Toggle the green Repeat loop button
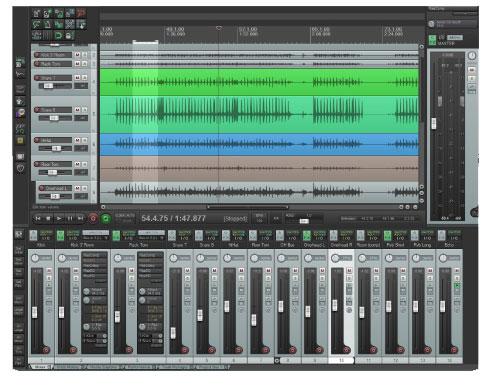The image size is (486, 379). click(x=106, y=219)
